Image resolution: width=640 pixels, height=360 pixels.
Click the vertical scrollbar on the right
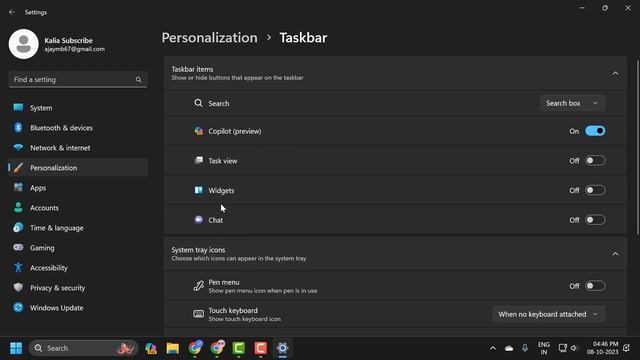point(638,147)
